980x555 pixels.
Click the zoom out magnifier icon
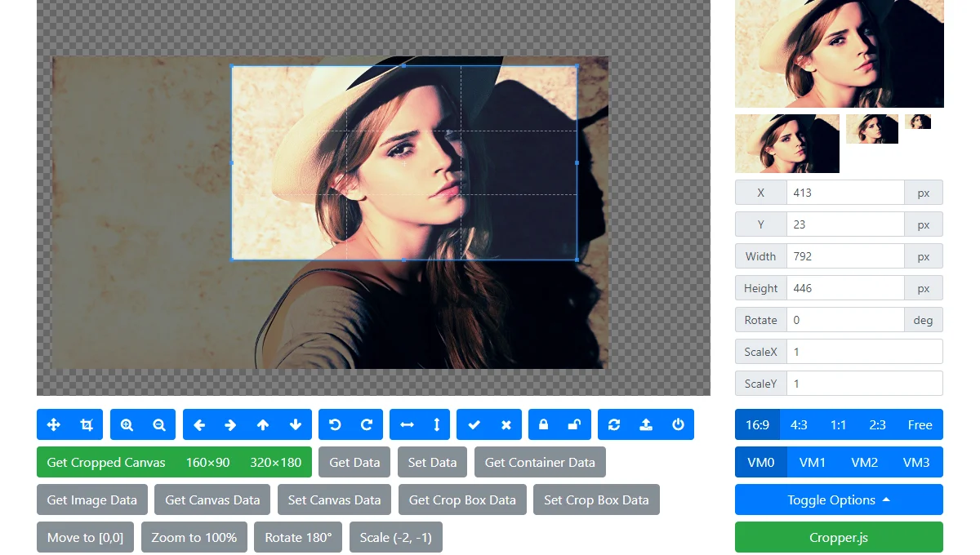[x=159, y=424]
